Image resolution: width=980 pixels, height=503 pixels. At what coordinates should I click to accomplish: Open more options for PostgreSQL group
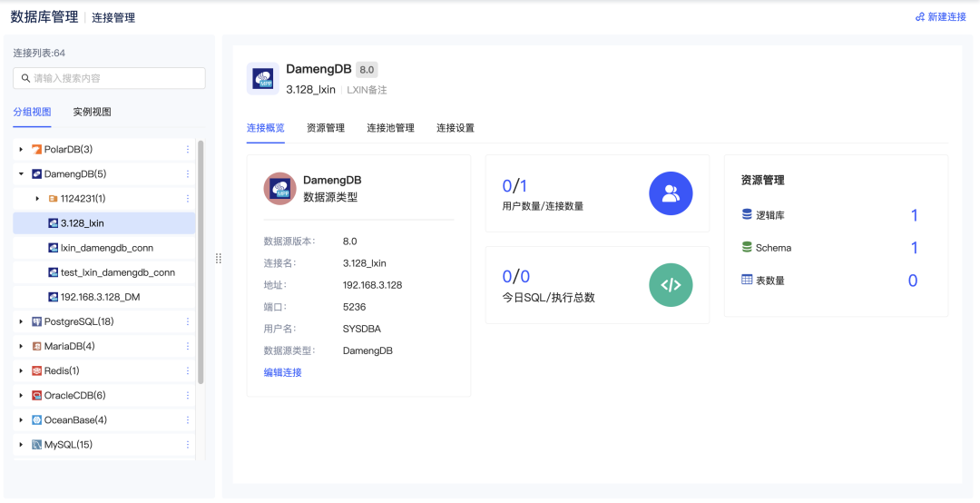pyautogui.click(x=188, y=321)
